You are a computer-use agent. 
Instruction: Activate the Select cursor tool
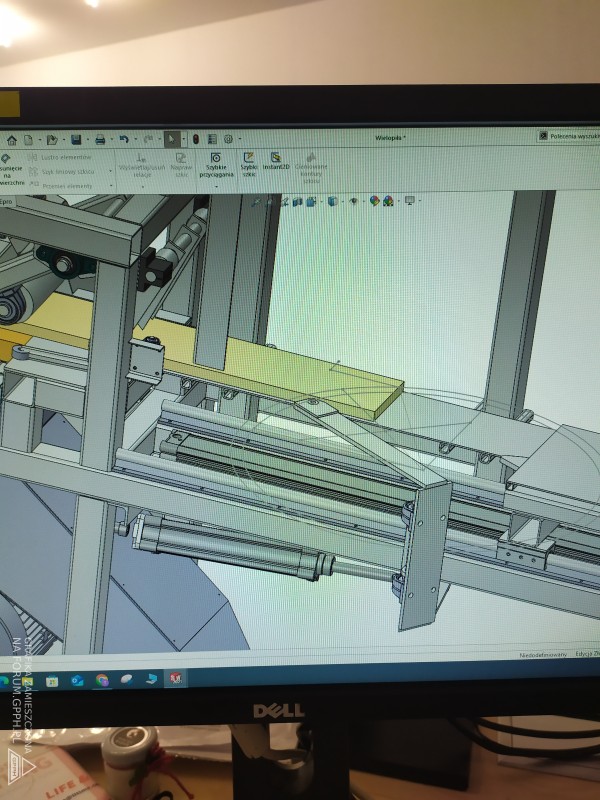tap(172, 139)
